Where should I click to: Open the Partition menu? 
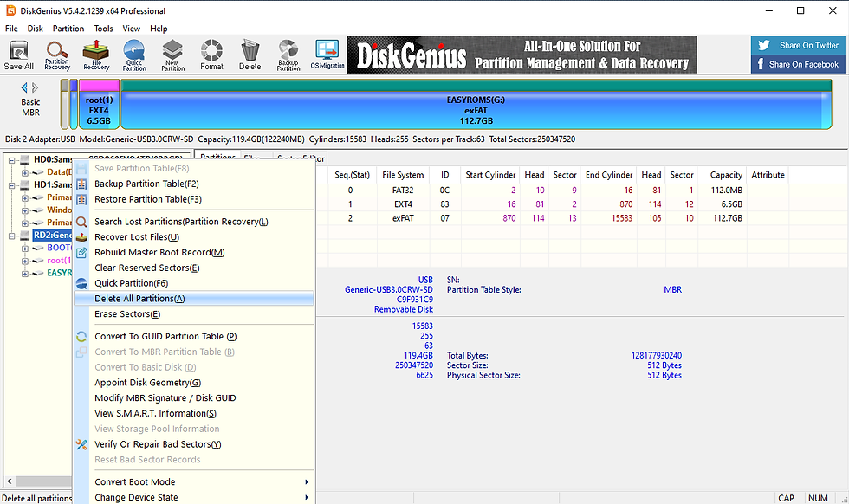[68, 29]
